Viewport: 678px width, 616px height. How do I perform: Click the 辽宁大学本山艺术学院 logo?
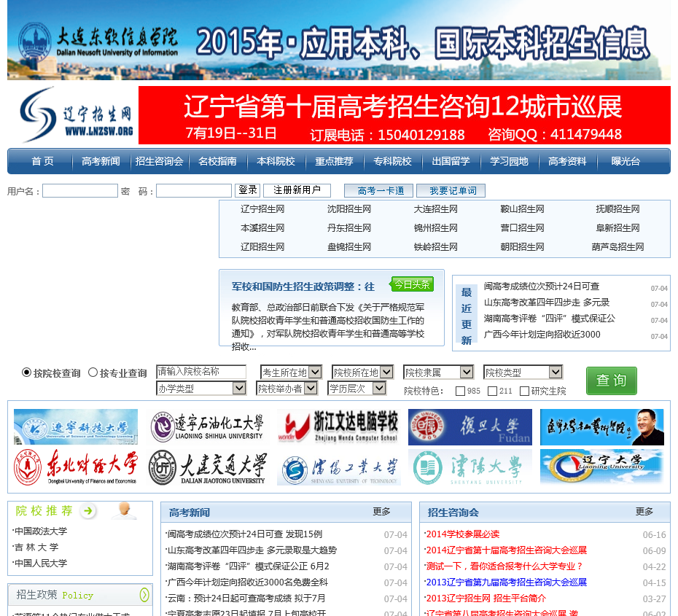(601, 426)
